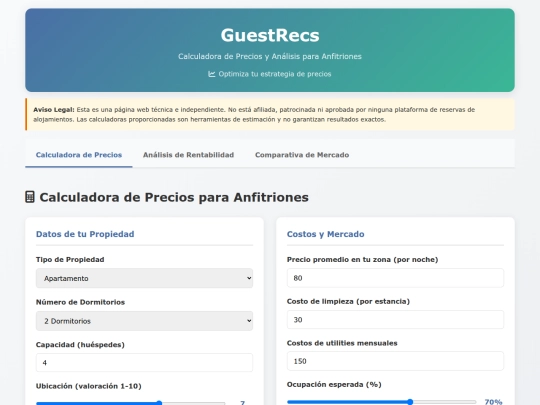The image size is (540, 405).
Task: Click the Tipo de Propiedad label
Action: click(x=70, y=260)
